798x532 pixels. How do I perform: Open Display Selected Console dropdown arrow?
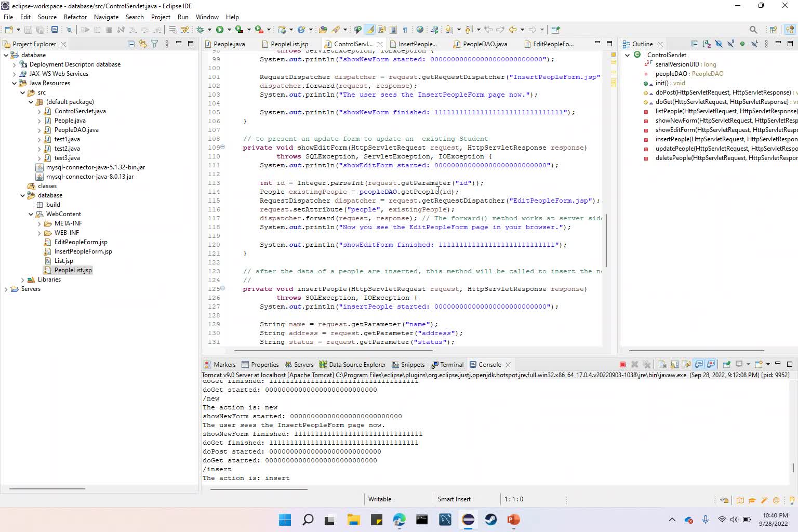point(748,364)
